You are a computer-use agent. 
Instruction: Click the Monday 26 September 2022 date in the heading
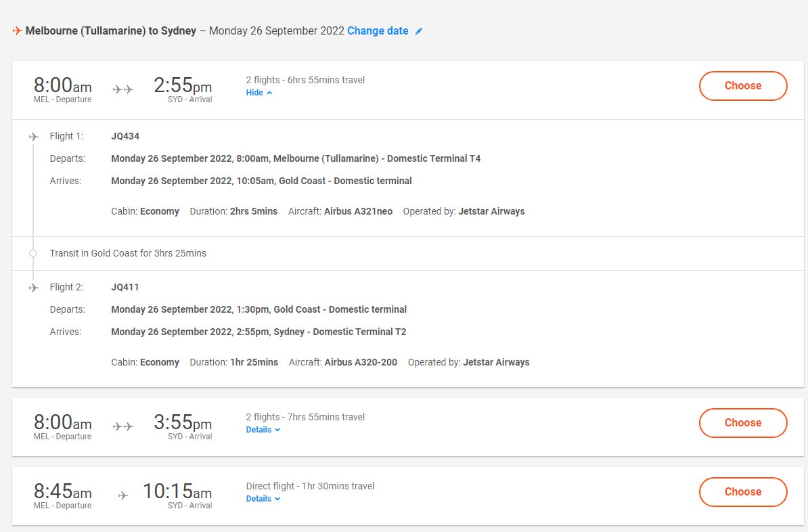tap(276, 31)
